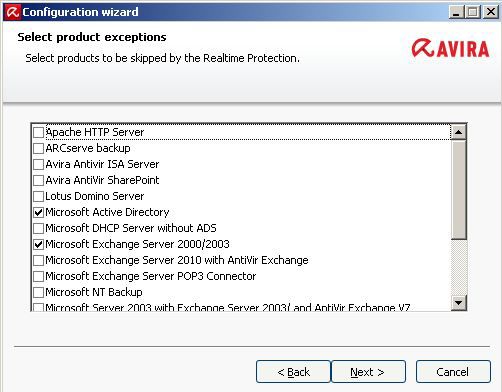The image size is (502, 392).
Task: Select the 'Apache HTTP Server' label text
Action: 95,132
